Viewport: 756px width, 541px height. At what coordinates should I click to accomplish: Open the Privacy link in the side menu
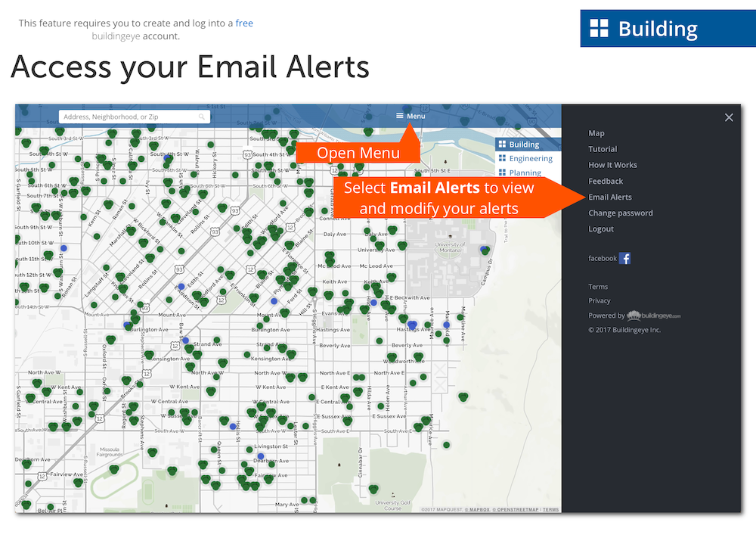coord(600,300)
